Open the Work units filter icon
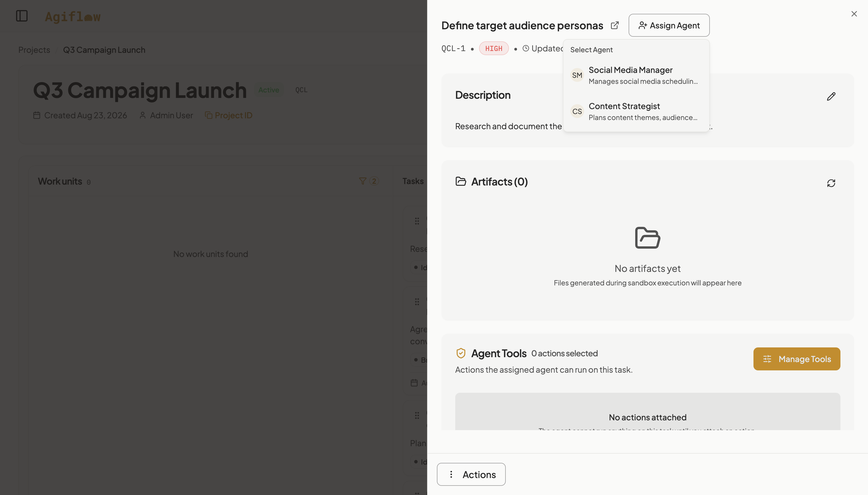The height and width of the screenshot is (495, 868). pyautogui.click(x=363, y=181)
